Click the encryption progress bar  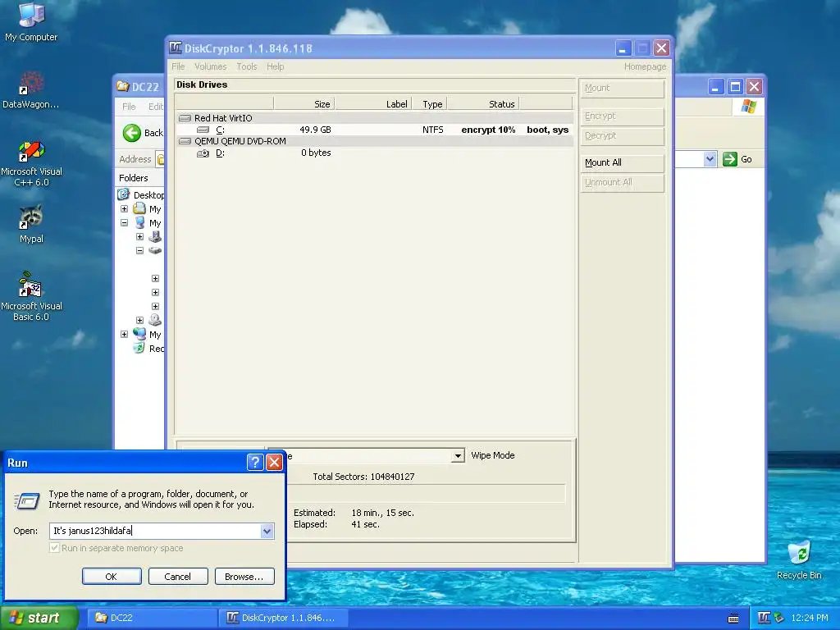[x=426, y=493]
